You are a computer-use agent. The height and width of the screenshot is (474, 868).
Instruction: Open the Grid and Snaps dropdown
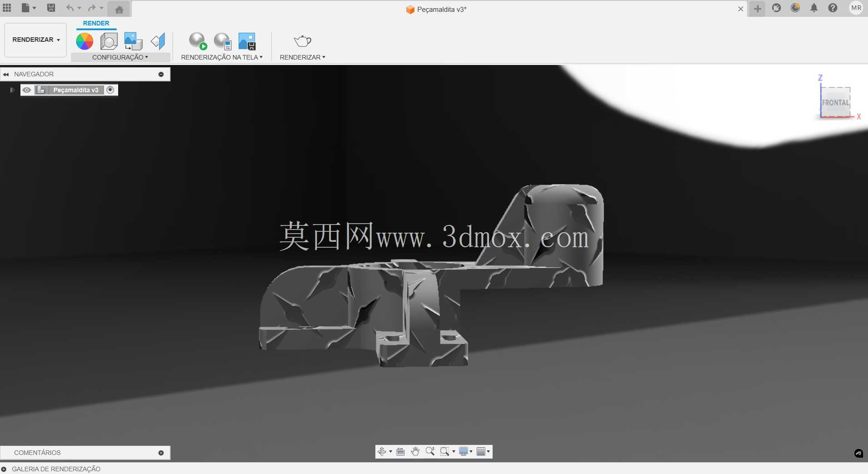click(483, 451)
